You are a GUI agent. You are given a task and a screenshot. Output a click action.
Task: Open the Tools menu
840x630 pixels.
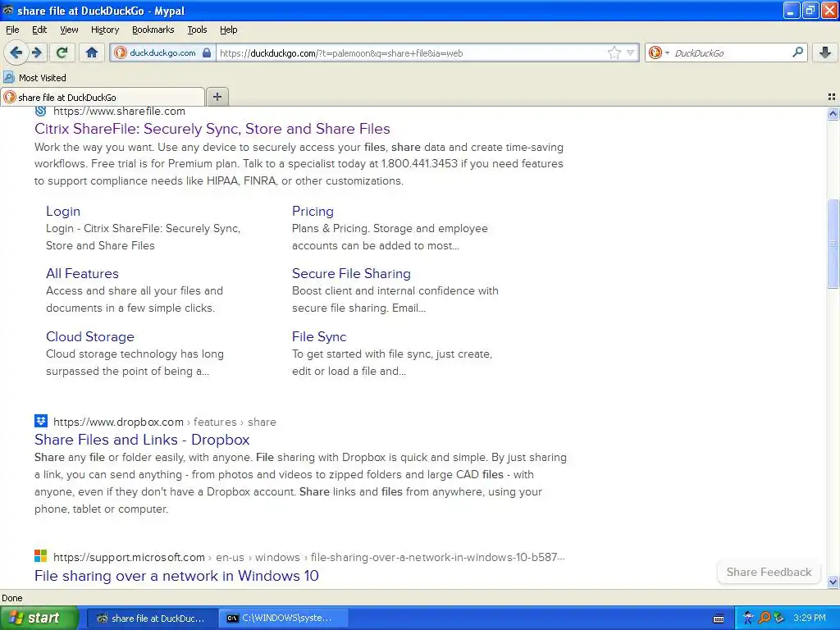coord(197,30)
